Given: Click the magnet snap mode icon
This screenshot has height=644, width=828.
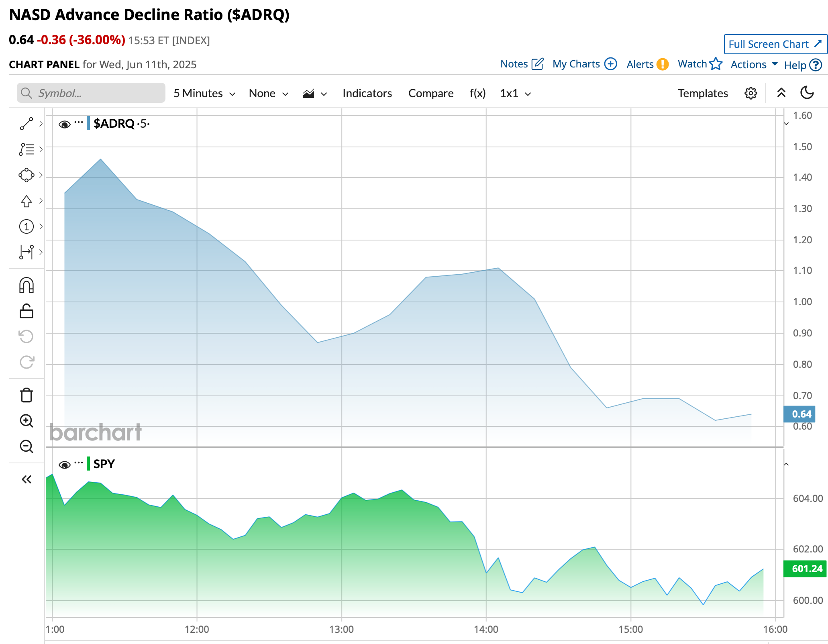Looking at the screenshot, I should coord(27,285).
